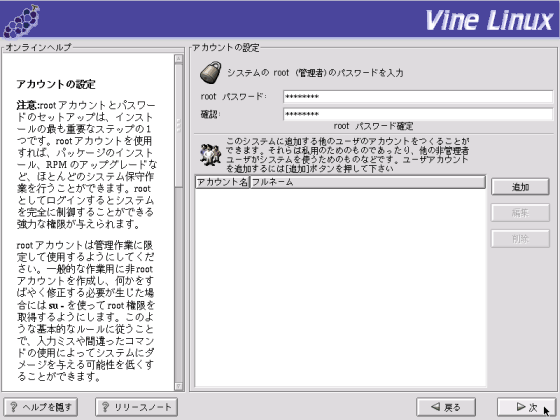Viewport: 560px width, 420px height.
Task: Sort by フルネーム column header
Action: point(368,182)
